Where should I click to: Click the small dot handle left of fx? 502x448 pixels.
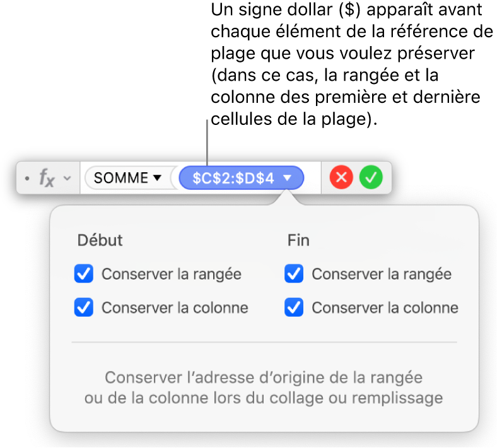tap(26, 179)
